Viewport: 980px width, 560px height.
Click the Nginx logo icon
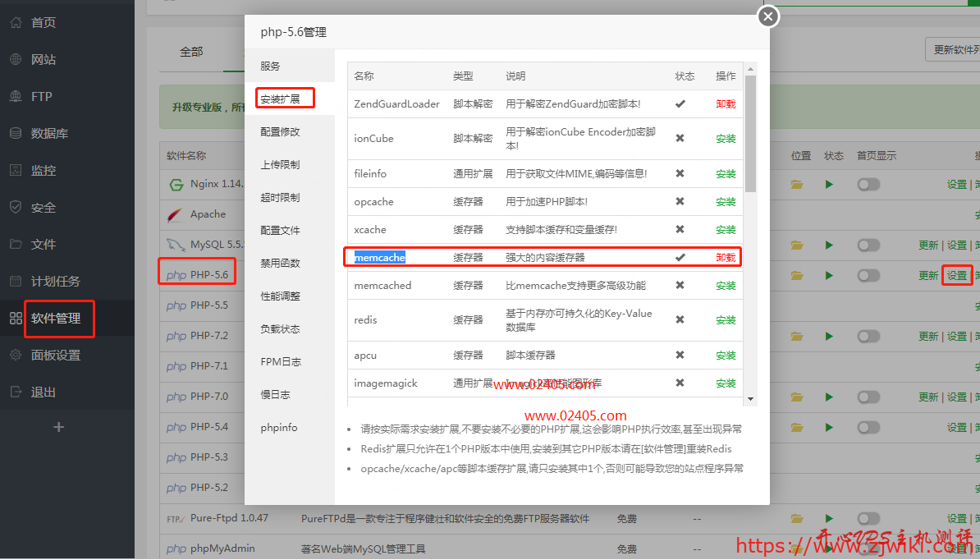(x=176, y=185)
